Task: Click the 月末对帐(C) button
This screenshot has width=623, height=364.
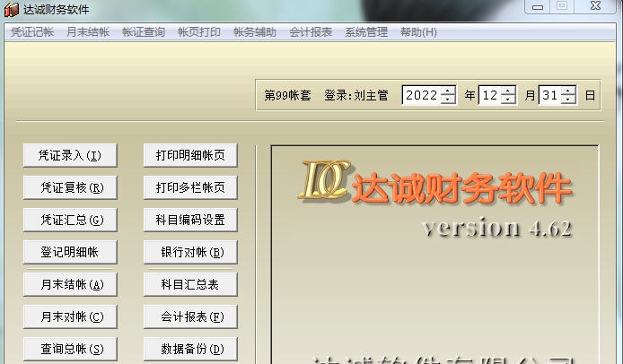Action: [70, 316]
